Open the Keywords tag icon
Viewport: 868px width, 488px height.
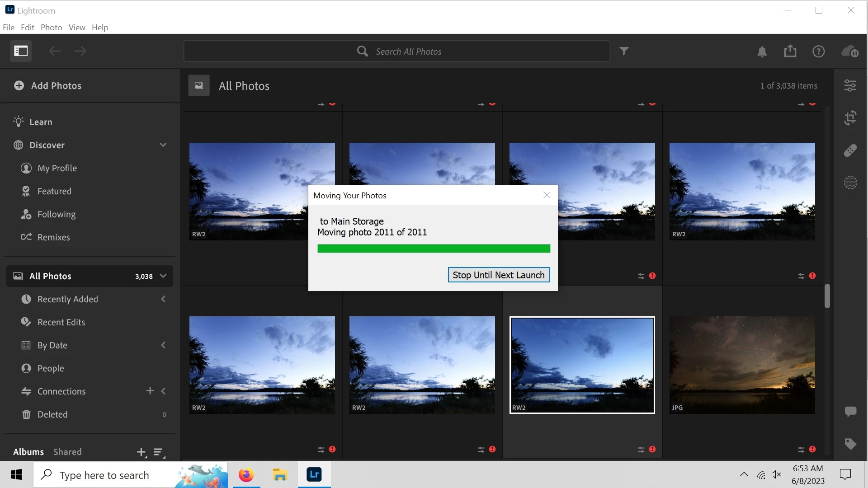coord(850,444)
